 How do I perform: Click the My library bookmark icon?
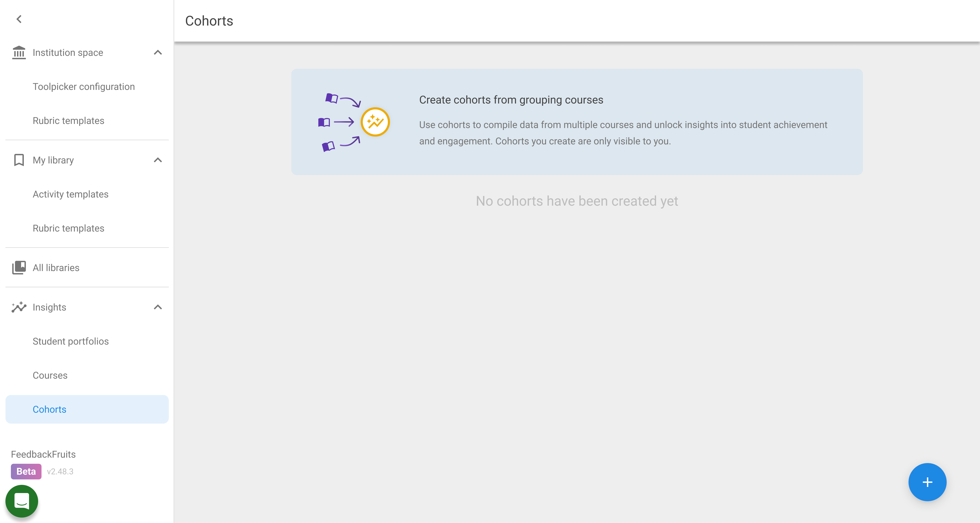(x=19, y=160)
